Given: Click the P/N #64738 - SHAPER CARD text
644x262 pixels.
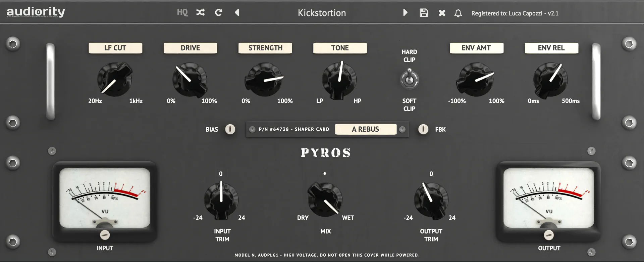Looking at the screenshot, I should click(x=294, y=129).
